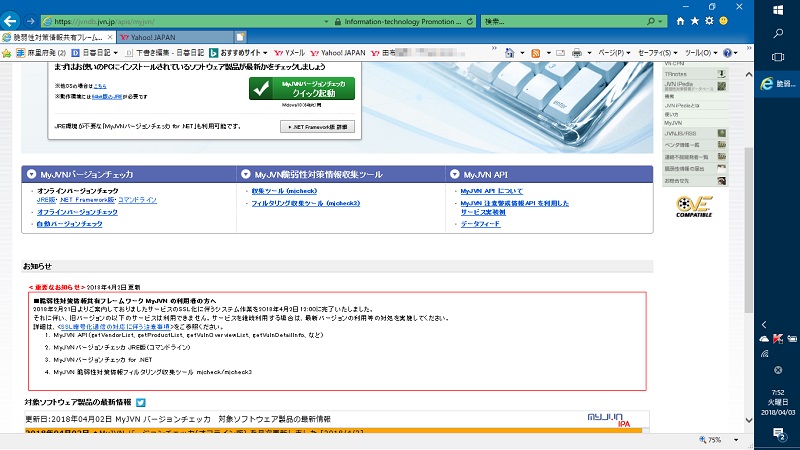Click the TRnotes sidebar icon
The image size is (800, 450).
click(721, 74)
